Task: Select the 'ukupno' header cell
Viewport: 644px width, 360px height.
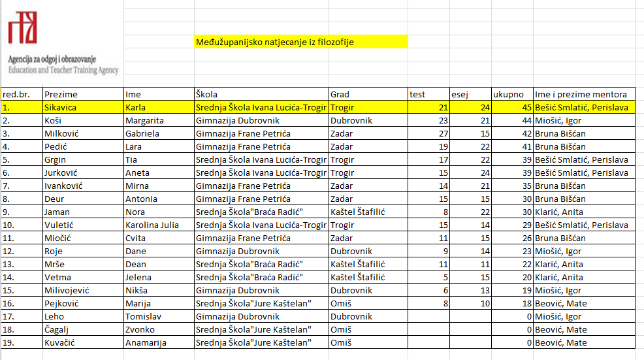Action: click(x=513, y=94)
